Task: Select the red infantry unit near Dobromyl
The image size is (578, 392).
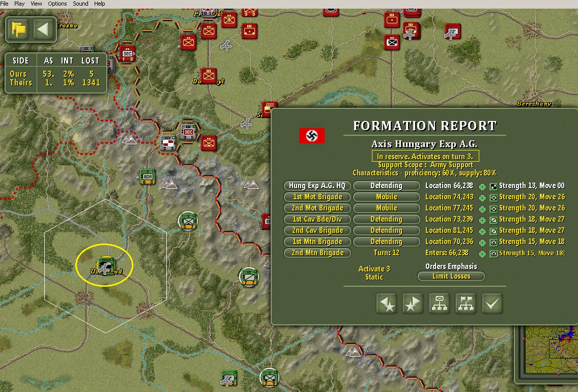Action: click(209, 76)
